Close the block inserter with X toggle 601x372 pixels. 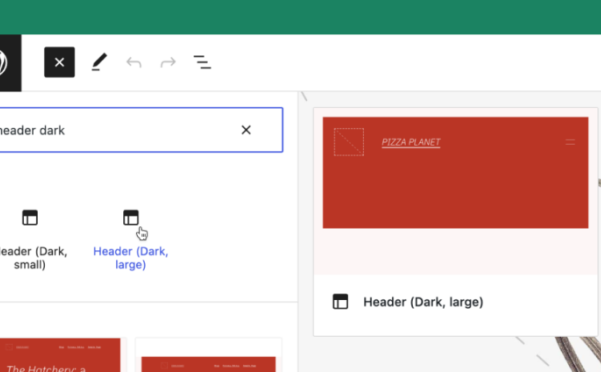point(59,62)
